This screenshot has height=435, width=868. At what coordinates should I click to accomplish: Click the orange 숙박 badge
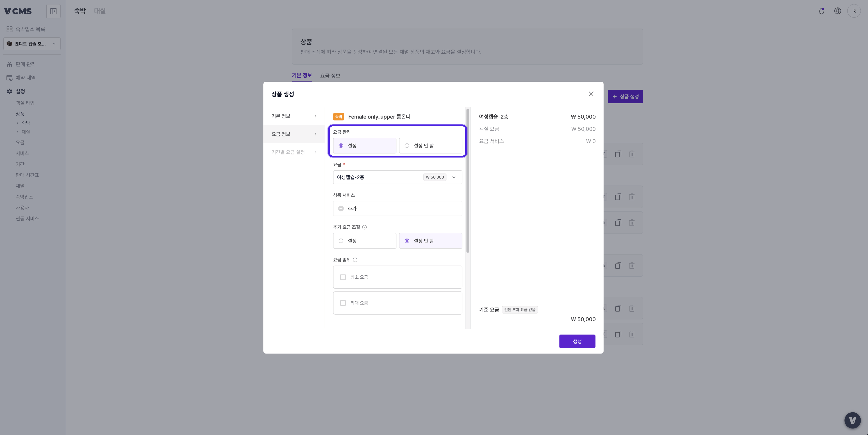coord(338,117)
